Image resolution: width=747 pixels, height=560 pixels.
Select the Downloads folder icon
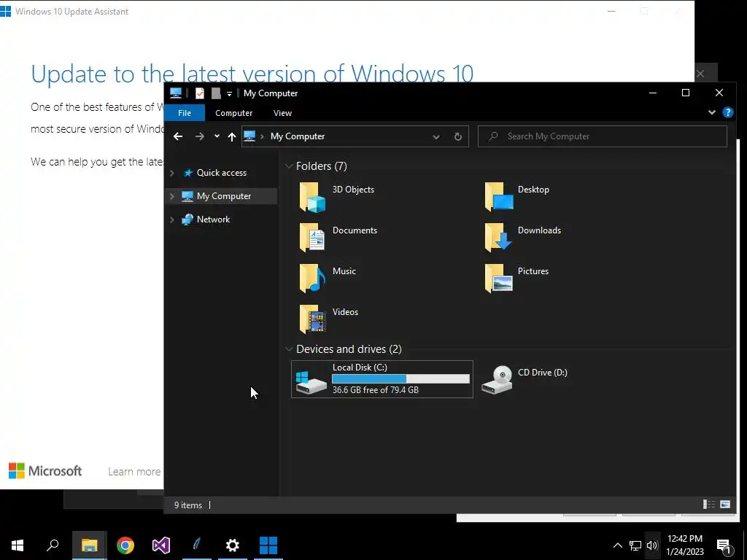pos(498,238)
